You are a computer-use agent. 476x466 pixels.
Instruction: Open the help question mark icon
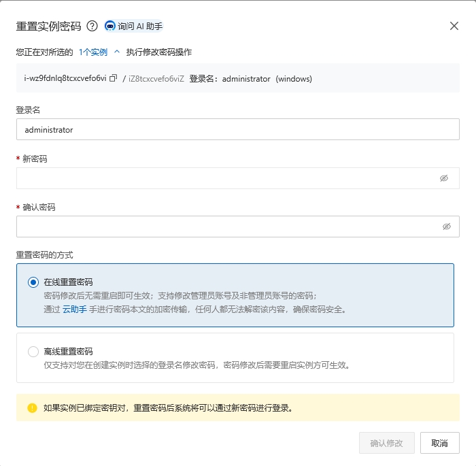92,26
